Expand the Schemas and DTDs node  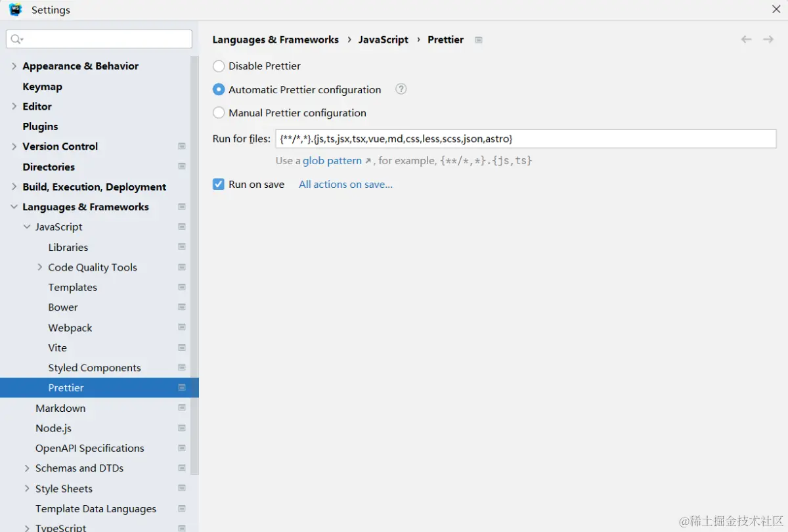[x=27, y=468]
